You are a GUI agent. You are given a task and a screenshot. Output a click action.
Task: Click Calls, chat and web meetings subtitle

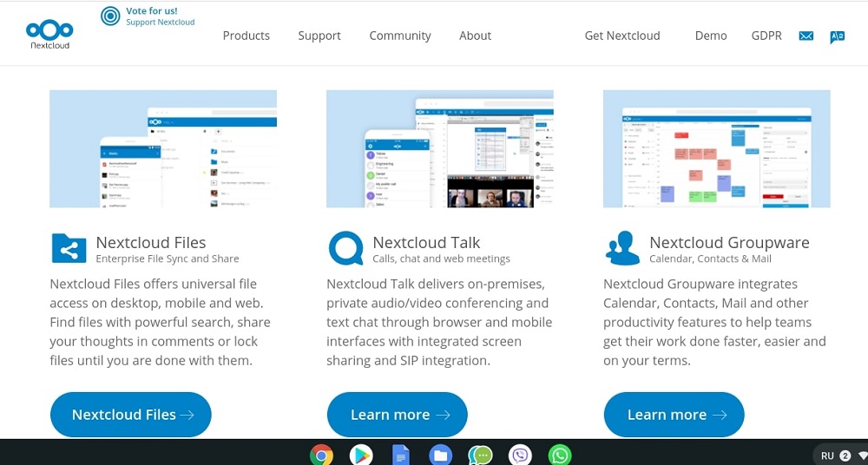[441, 259]
